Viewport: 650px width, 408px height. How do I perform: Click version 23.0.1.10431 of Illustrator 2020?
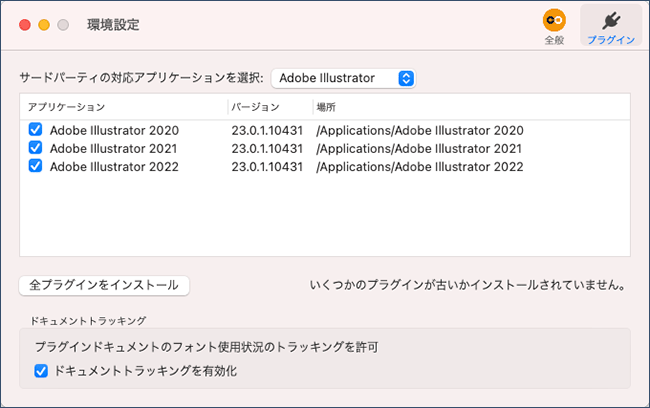(267, 130)
